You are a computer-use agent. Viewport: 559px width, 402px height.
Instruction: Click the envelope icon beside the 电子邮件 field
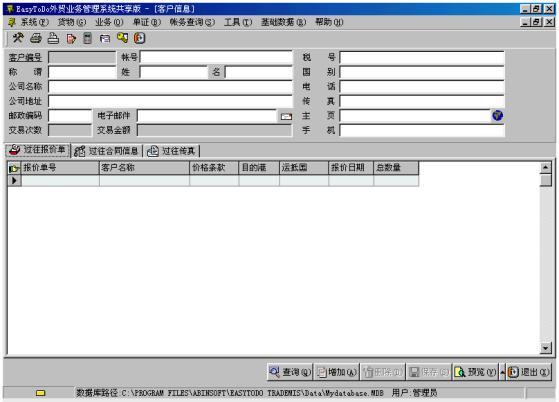286,116
